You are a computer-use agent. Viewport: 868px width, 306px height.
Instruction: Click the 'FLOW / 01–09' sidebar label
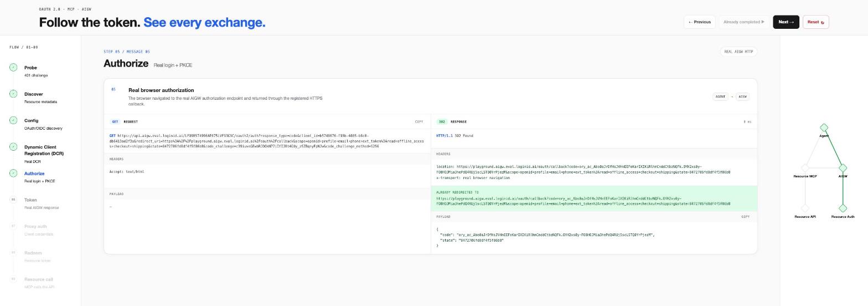pos(24,47)
